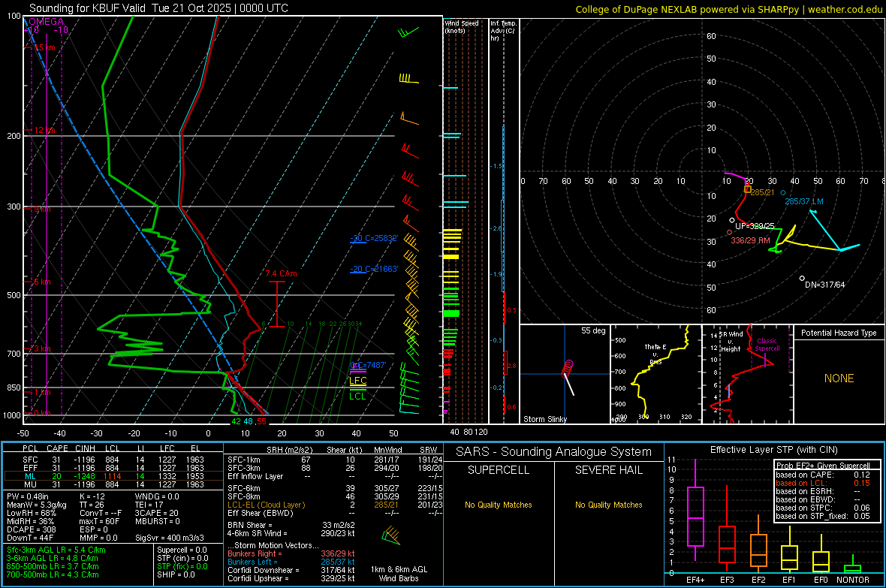Image resolution: width=886 pixels, height=588 pixels.
Task: Click the 'SR Wind v. Height' panel label
Action: [x=731, y=342]
